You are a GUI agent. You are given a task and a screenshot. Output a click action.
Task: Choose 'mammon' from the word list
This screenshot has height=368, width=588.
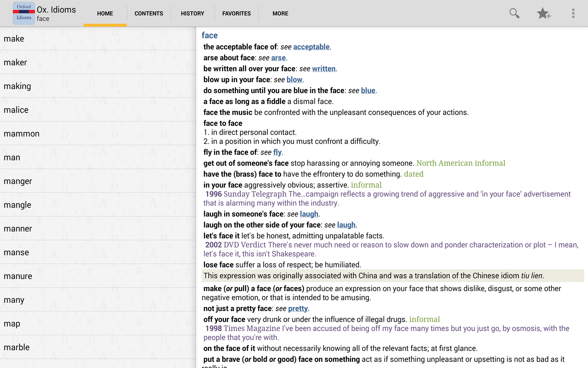click(21, 134)
